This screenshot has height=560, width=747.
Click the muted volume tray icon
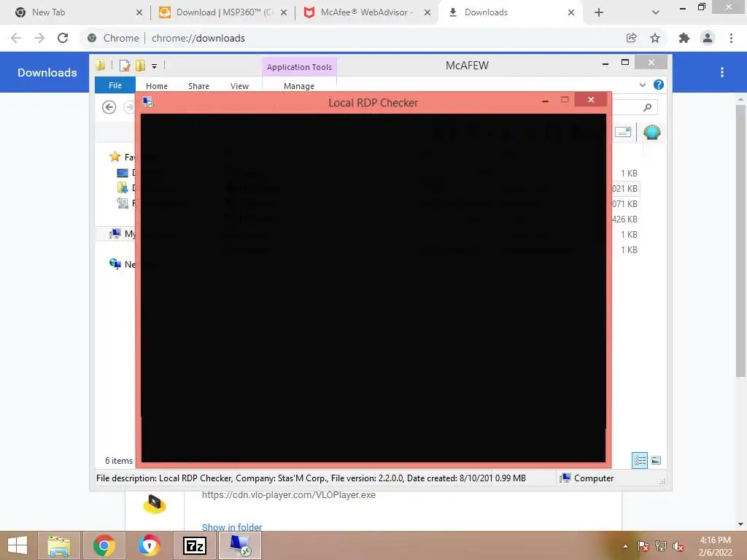pos(678,546)
